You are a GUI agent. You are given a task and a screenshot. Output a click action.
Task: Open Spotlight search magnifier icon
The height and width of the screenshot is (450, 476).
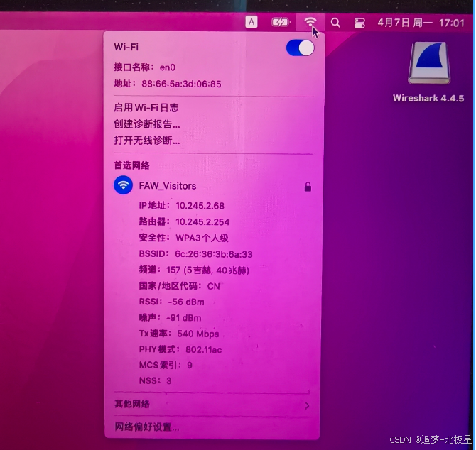pyautogui.click(x=335, y=23)
